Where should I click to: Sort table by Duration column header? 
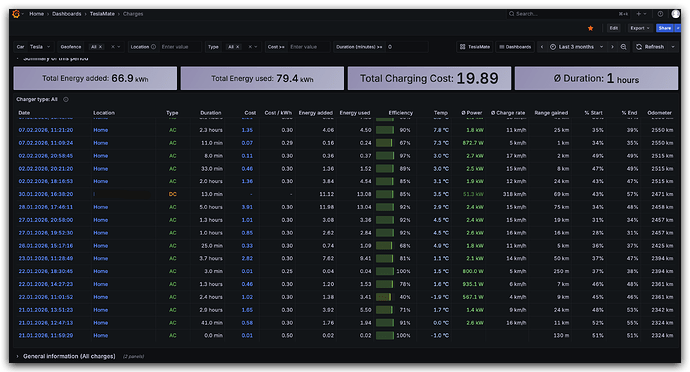[x=211, y=113]
